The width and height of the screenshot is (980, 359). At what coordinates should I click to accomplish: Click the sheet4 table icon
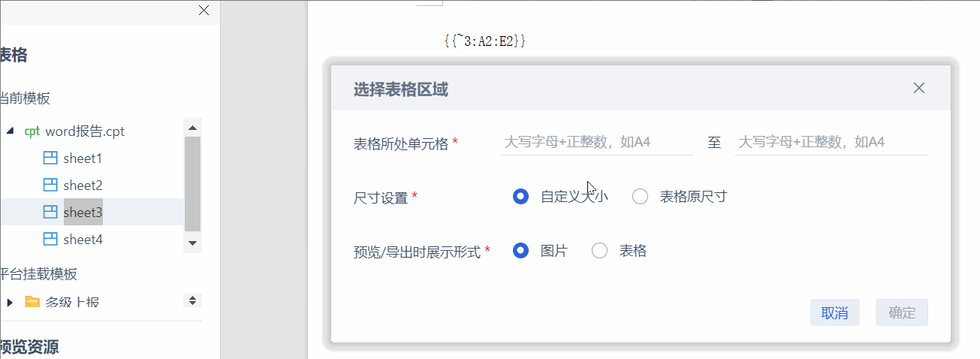[50, 240]
